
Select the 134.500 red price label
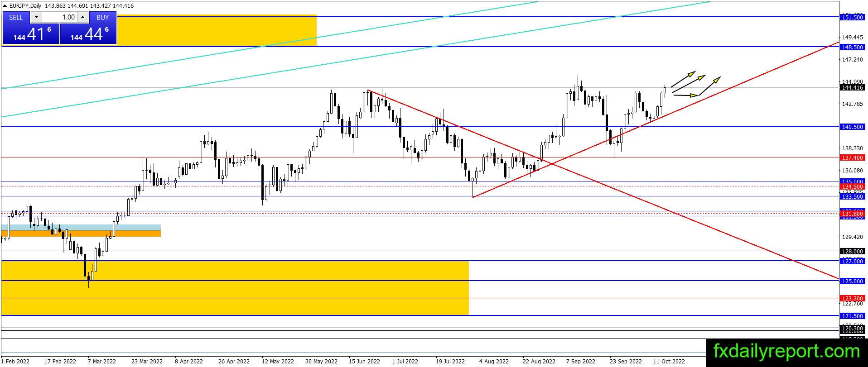852,186
